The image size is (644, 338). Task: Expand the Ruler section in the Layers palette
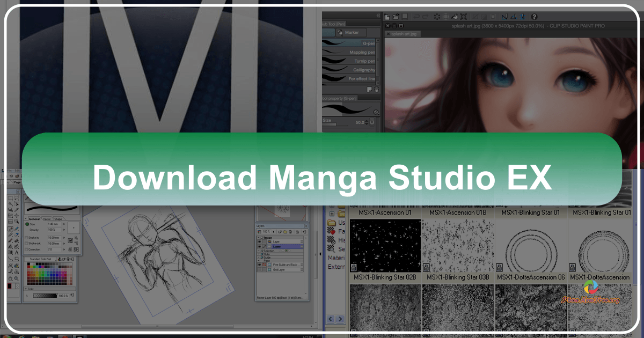click(x=258, y=254)
